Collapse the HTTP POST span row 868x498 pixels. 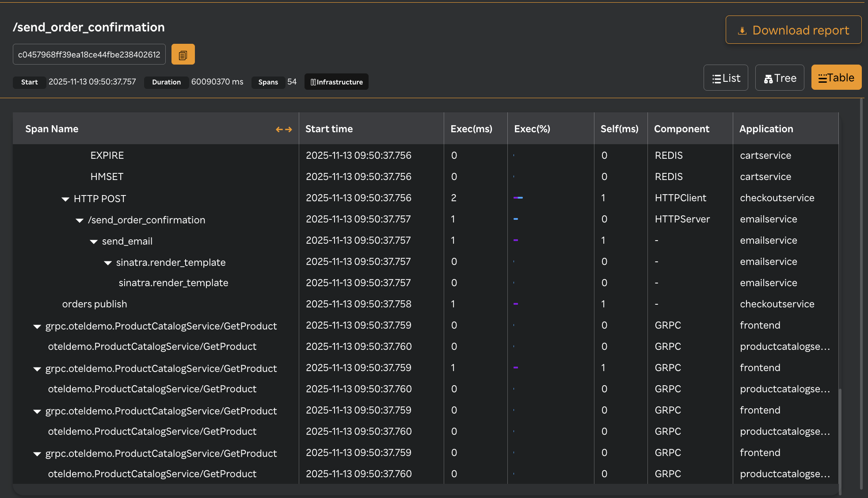[x=65, y=199]
